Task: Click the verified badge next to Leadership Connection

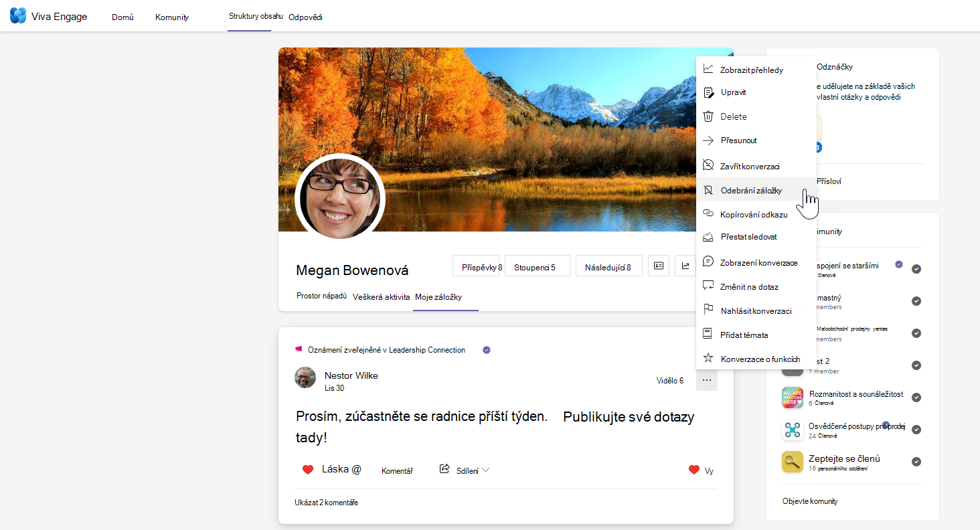Action: point(487,350)
